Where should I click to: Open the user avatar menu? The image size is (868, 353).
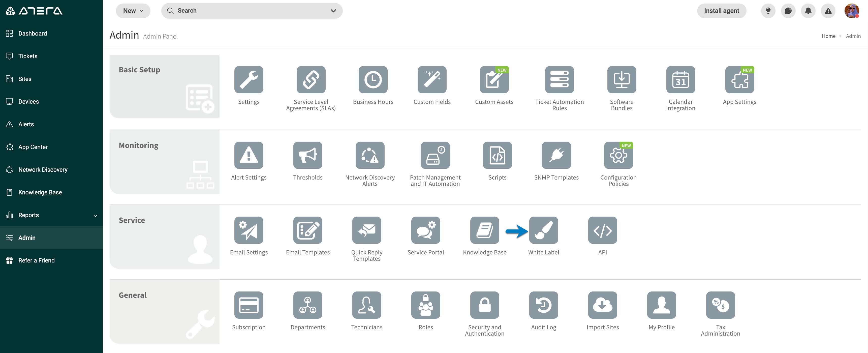click(851, 11)
